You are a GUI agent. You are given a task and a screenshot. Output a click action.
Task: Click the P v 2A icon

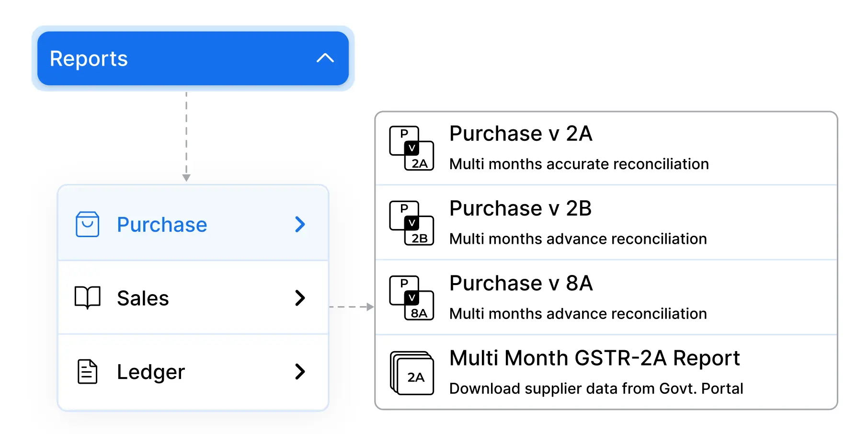(x=411, y=148)
